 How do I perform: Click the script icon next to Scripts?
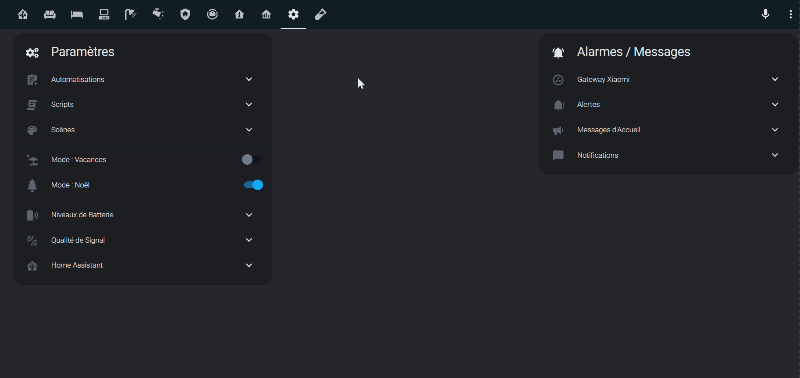[32, 105]
